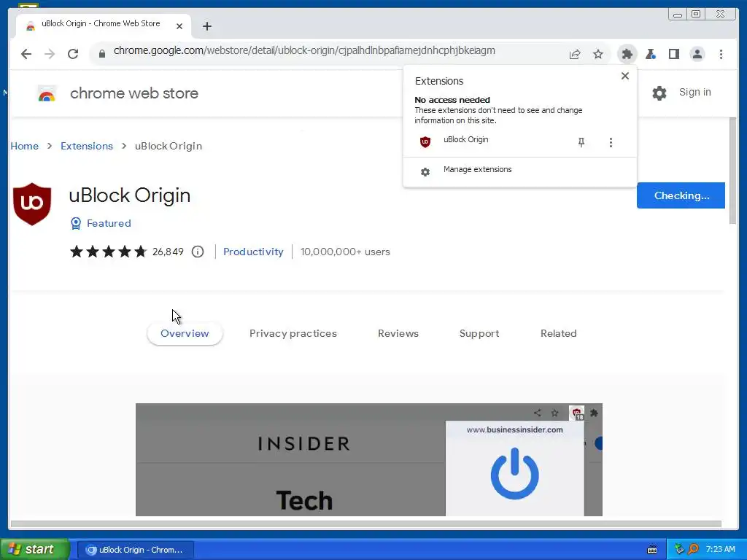Click the horizontal page scrollbar
Image resolution: width=747 pixels, height=560 pixels.
[365, 524]
